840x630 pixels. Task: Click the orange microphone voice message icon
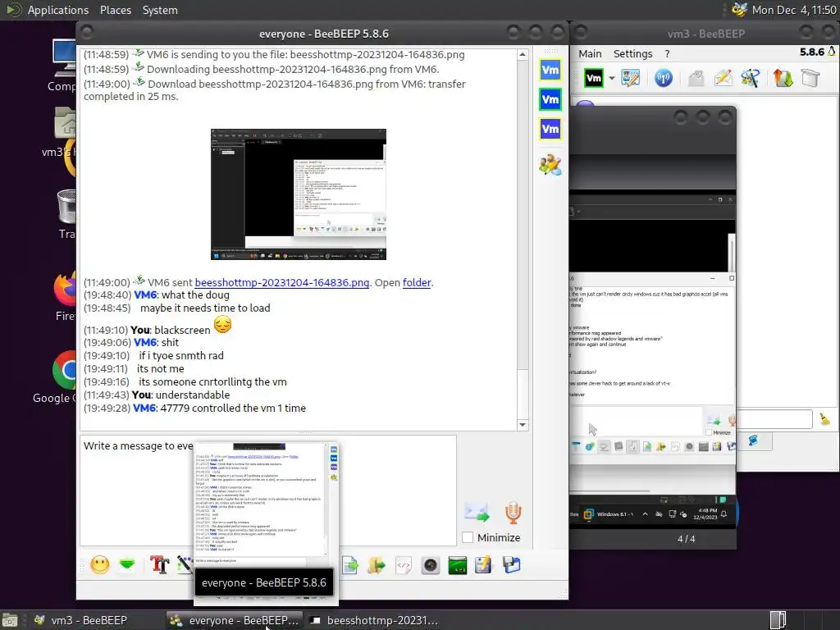(x=513, y=513)
